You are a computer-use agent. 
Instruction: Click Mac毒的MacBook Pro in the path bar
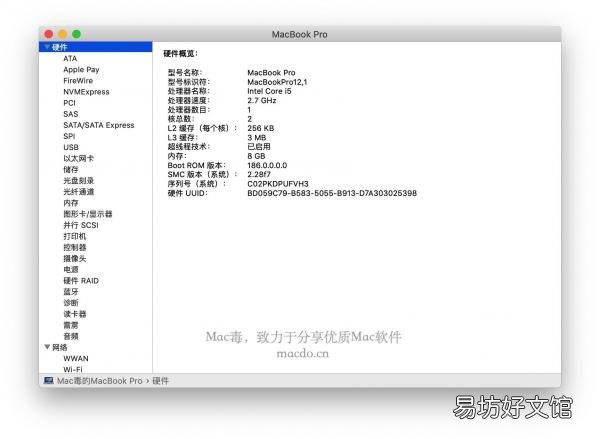tap(99, 381)
